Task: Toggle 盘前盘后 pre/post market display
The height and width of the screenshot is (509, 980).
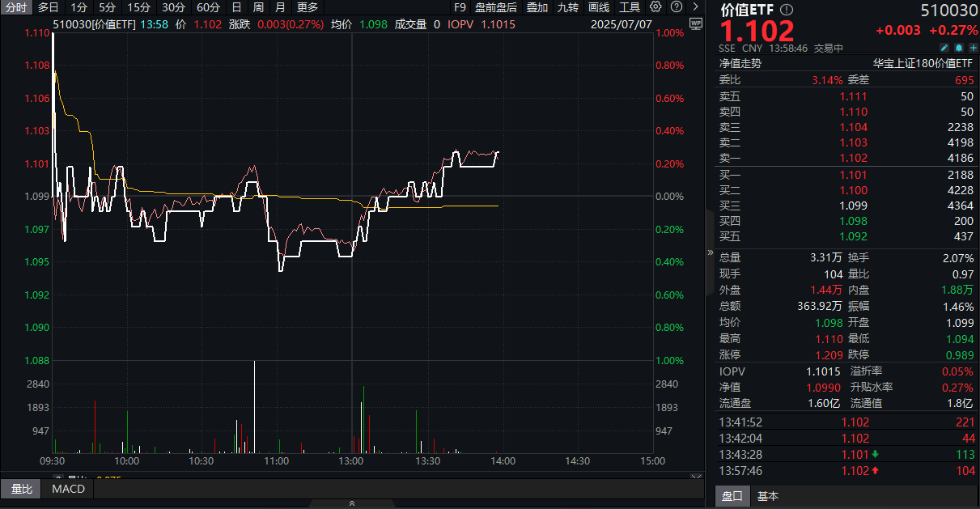Action: (x=495, y=7)
